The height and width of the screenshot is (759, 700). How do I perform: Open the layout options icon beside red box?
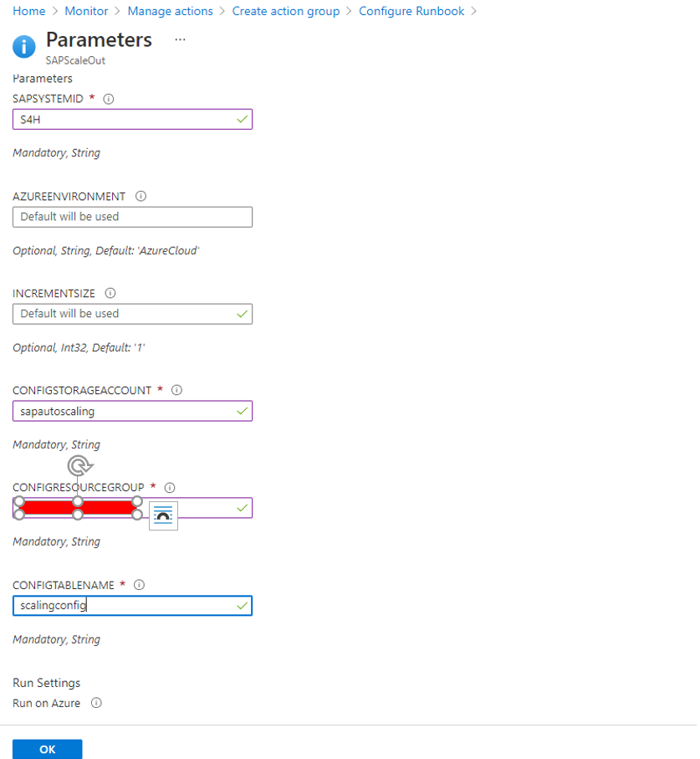(164, 516)
